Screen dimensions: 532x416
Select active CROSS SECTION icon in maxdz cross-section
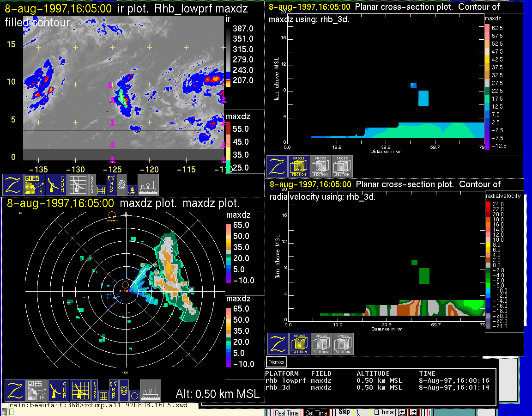(x=299, y=166)
